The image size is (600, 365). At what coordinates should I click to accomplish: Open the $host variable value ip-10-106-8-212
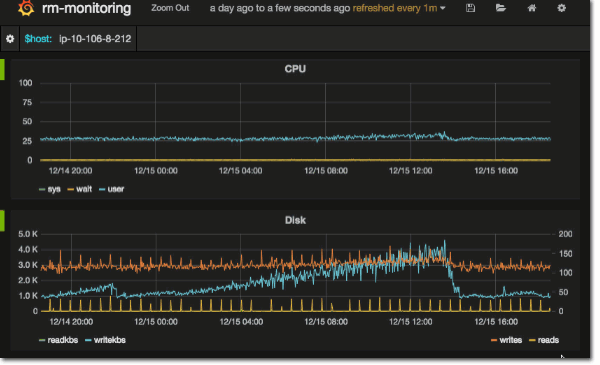[95, 39]
